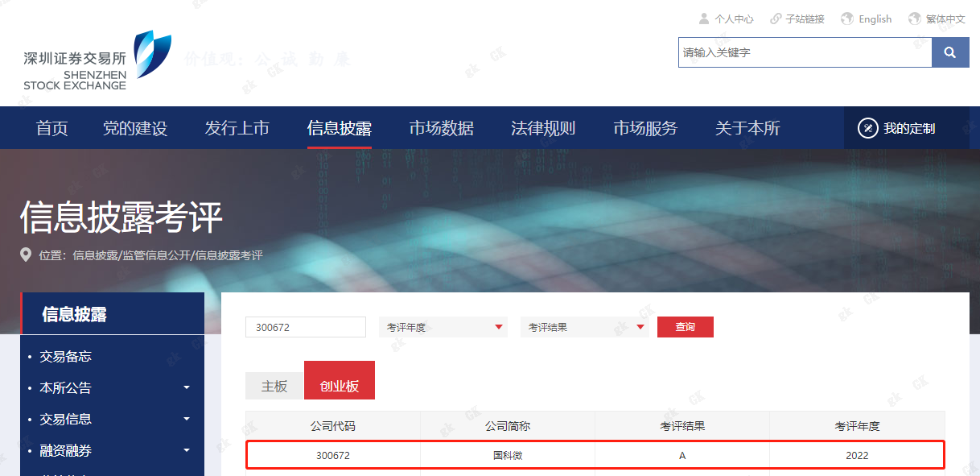Select the 交易备忘 sidebar item
This screenshot has width=980, height=476.
tap(67, 355)
